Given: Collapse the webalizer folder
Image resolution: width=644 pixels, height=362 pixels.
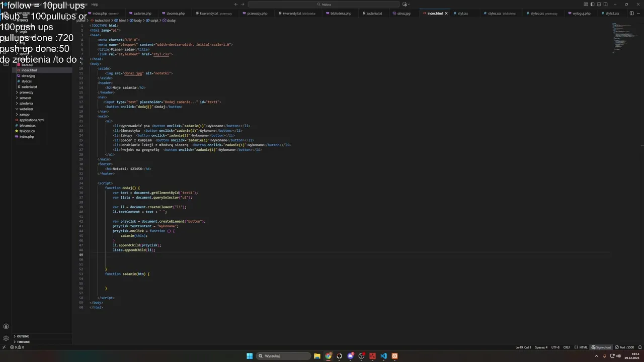Looking at the screenshot, I should 42,109.
